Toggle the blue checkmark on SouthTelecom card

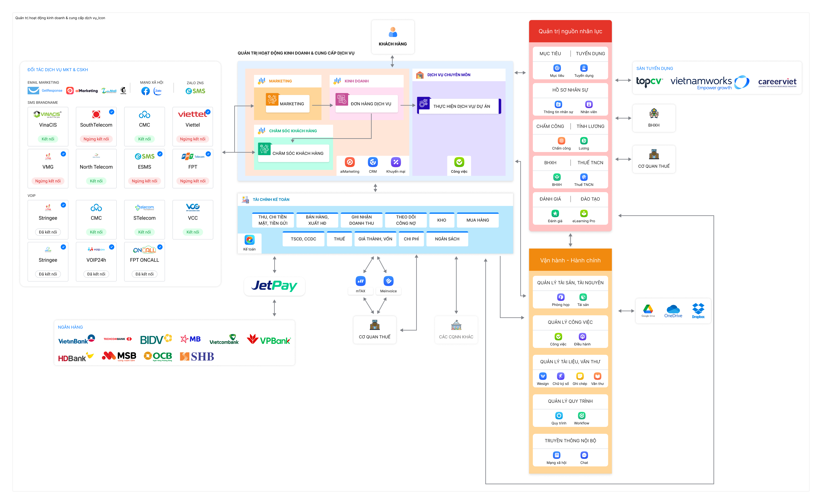111,112
